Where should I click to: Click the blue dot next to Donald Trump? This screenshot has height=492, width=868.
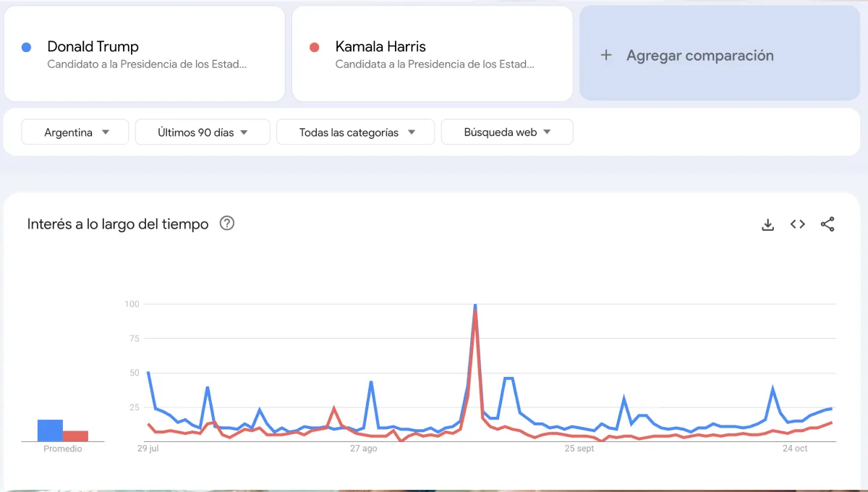pyautogui.click(x=27, y=46)
